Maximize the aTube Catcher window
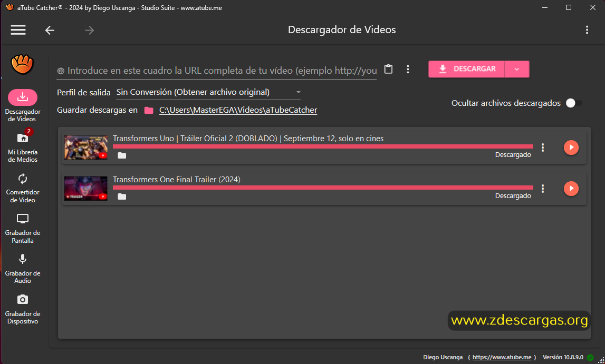Screen dimensions: 605x364 point(569,8)
